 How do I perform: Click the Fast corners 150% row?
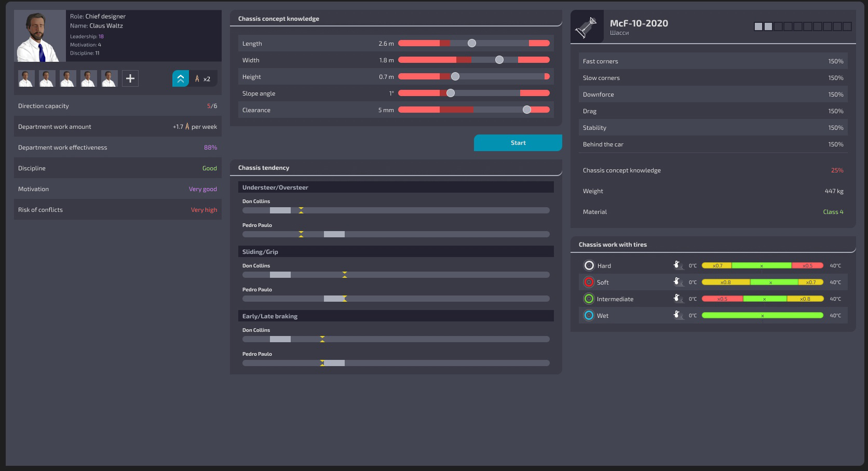coord(713,61)
